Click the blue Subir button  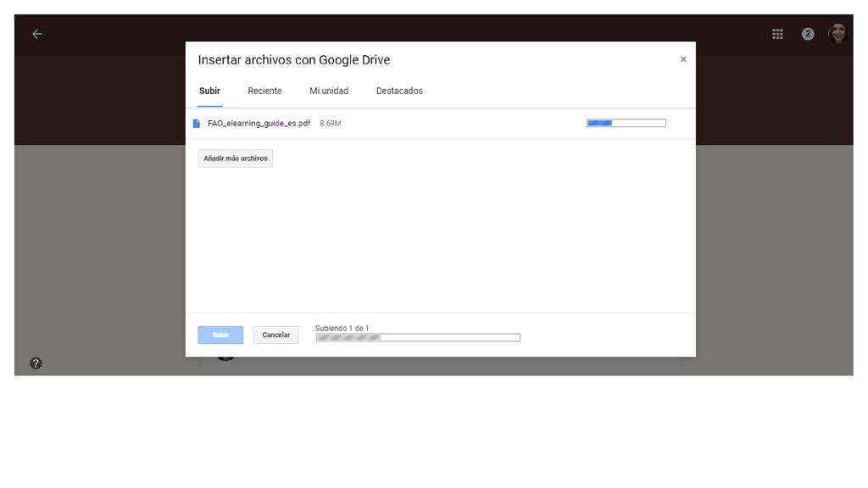click(220, 335)
